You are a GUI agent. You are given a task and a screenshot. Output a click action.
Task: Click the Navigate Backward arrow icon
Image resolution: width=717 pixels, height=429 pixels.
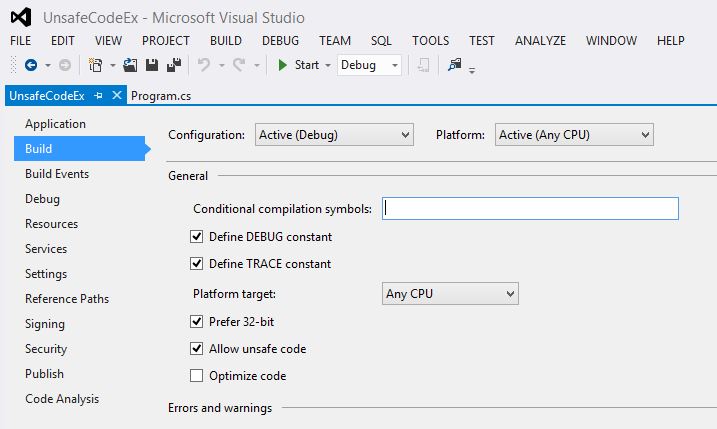coord(30,65)
